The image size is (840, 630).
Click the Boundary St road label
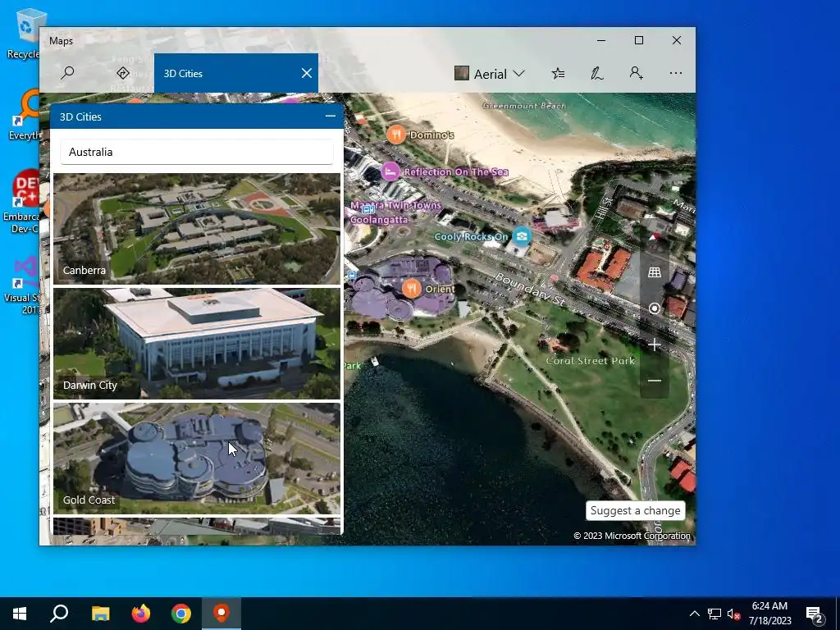tap(530, 290)
